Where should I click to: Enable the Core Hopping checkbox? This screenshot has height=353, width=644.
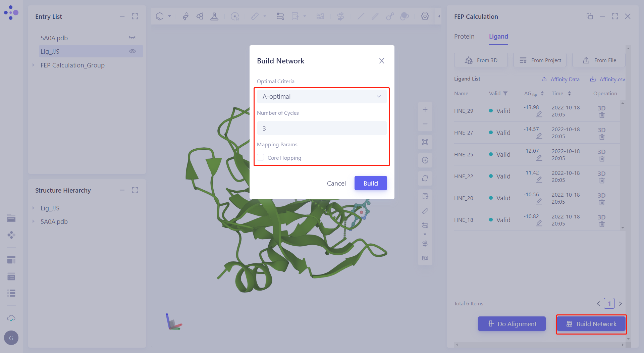click(261, 158)
